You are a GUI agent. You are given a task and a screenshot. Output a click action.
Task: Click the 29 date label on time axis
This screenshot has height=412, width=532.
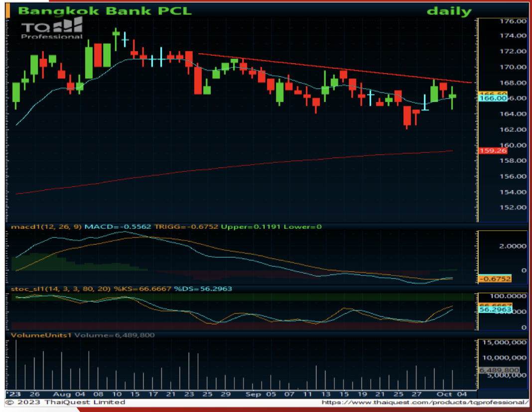point(226,395)
